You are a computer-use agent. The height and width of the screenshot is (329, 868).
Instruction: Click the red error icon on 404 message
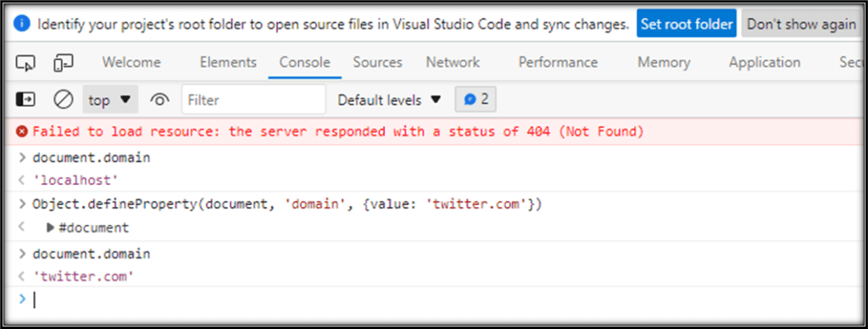click(21, 131)
